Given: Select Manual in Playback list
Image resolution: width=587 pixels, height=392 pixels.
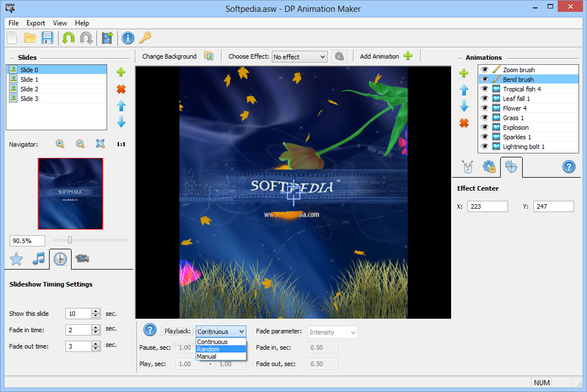Looking at the screenshot, I should 221,356.
